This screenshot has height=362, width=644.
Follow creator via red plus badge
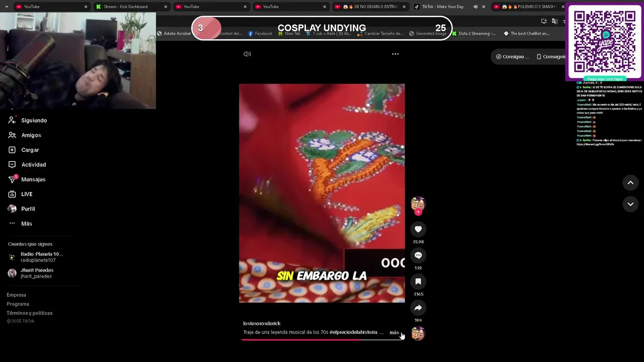click(x=418, y=212)
